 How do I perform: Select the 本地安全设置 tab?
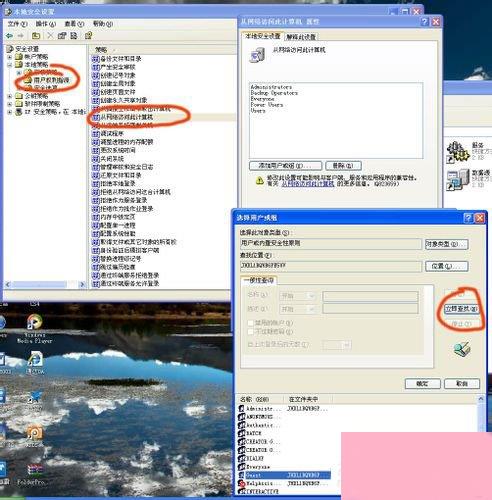263,36
